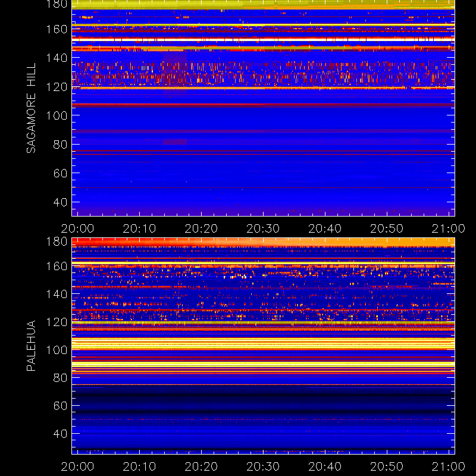Select the 21:00 label below Sagamore Hill plot

pos(449,228)
